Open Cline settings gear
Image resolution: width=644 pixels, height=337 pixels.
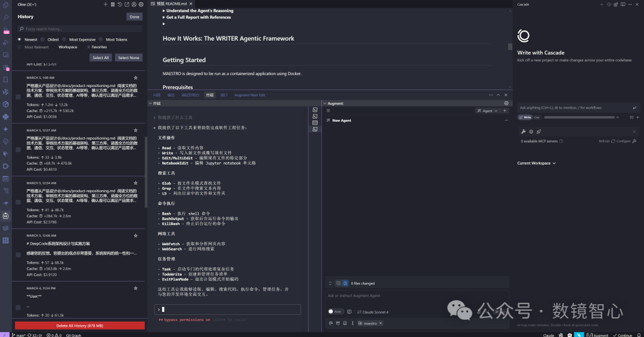(141, 5)
